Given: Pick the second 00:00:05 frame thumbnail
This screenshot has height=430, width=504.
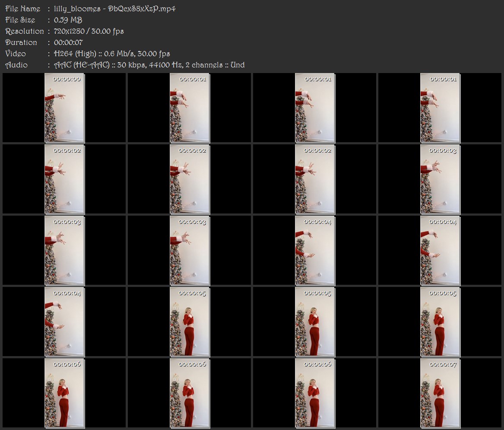Looking at the screenshot, I should (x=315, y=322).
